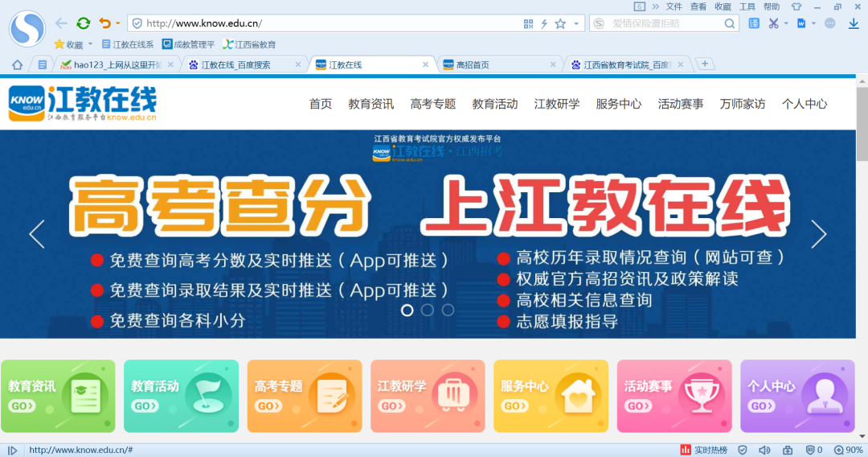868x457 pixels.
Task: Select the third banner carousel dot
Action: [x=448, y=311]
